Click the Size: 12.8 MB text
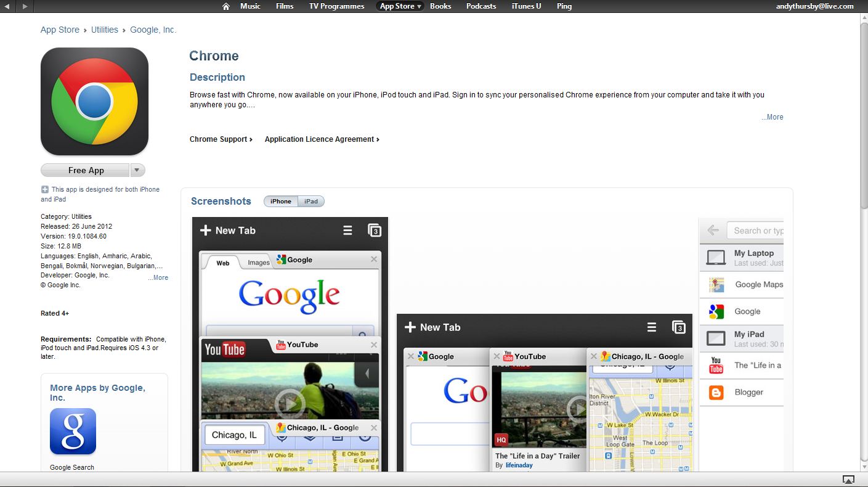Viewport: 868px width, 487px height. pos(61,246)
